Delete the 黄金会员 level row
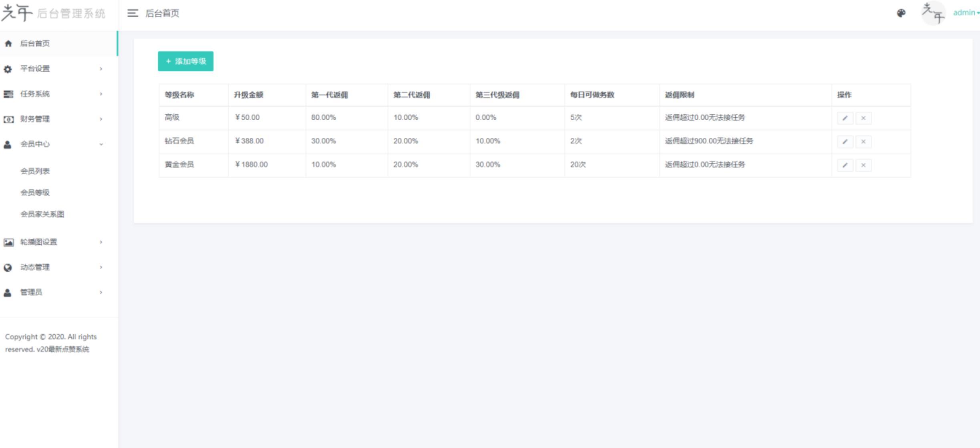Screen dimensions: 980x448 863,165
